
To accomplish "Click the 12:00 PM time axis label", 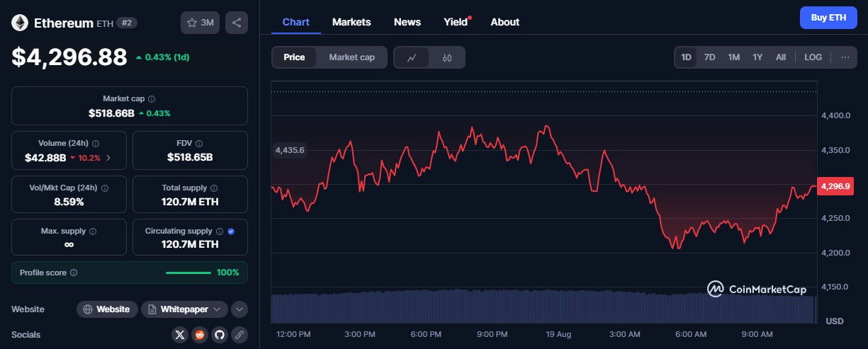I will 293,334.
